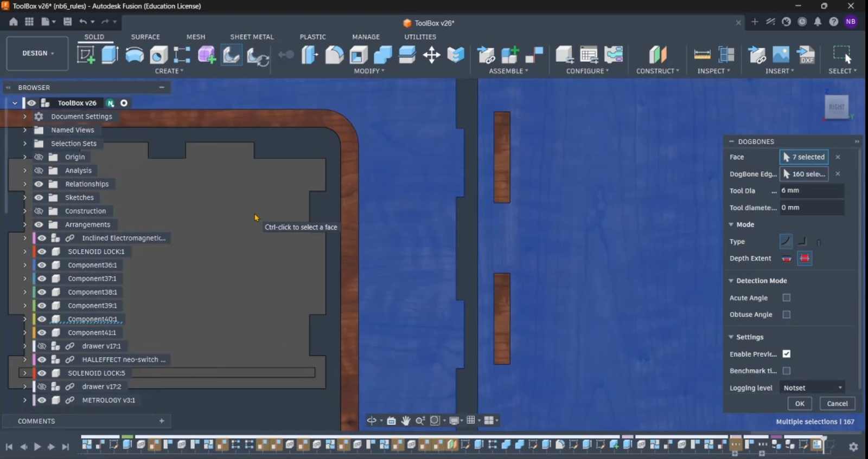The image size is (868, 459).
Task: Play the timeline from the controls
Action: click(x=37, y=447)
